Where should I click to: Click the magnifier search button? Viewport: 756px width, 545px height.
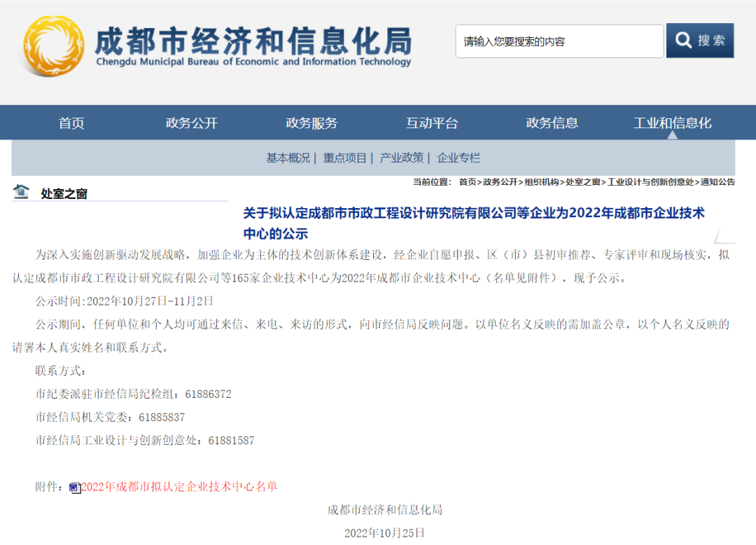(x=699, y=41)
